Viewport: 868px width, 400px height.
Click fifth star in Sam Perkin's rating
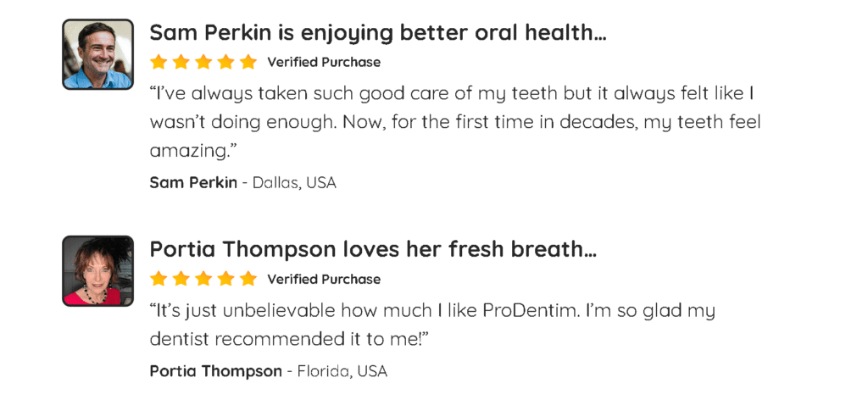[x=248, y=62]
